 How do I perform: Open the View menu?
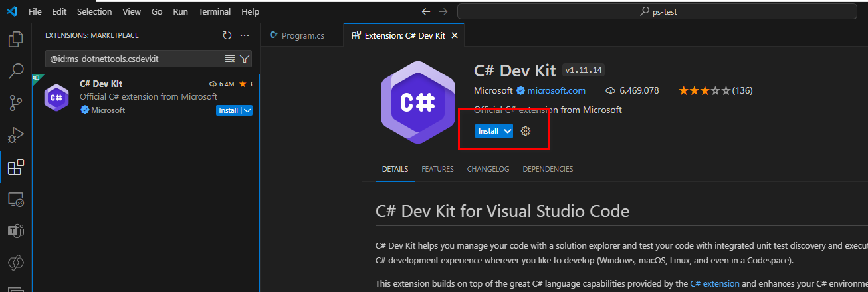click(x=132, y=12)
